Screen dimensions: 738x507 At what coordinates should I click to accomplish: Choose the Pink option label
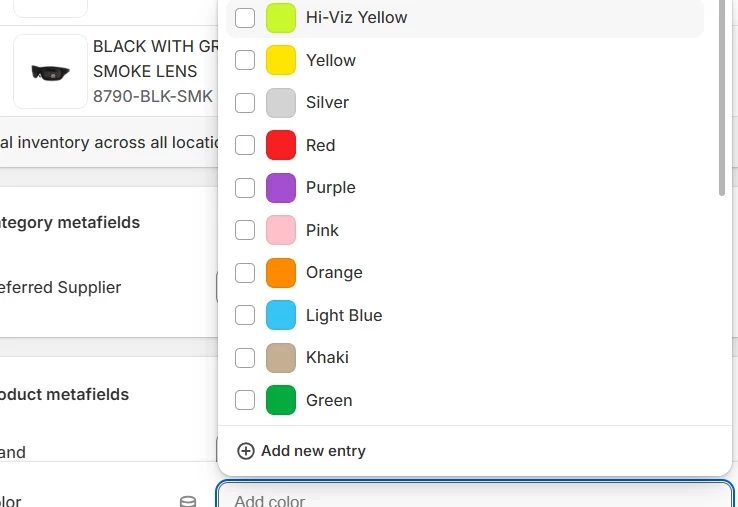(x=322, y=230)
